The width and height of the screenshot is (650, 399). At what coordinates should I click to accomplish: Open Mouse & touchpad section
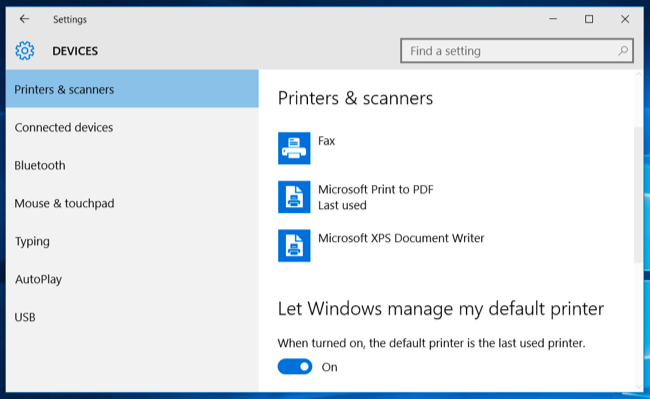(132, 203)
